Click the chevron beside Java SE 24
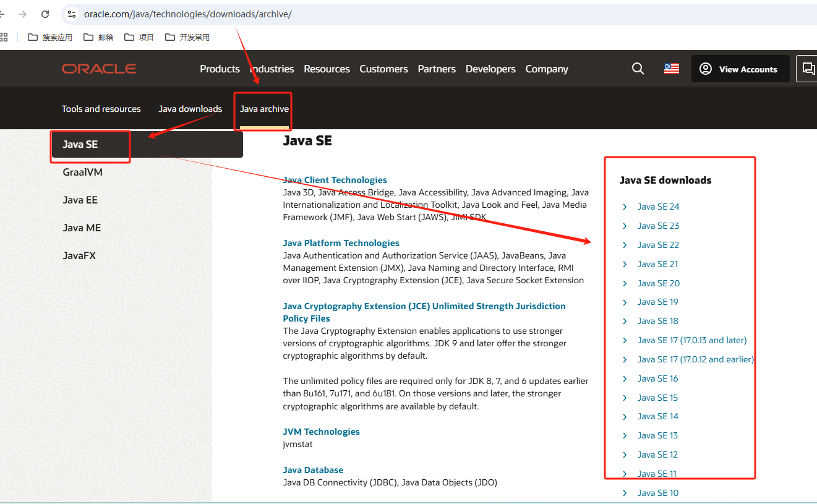This screenshot has height=504, width=817. click(625, 207)
